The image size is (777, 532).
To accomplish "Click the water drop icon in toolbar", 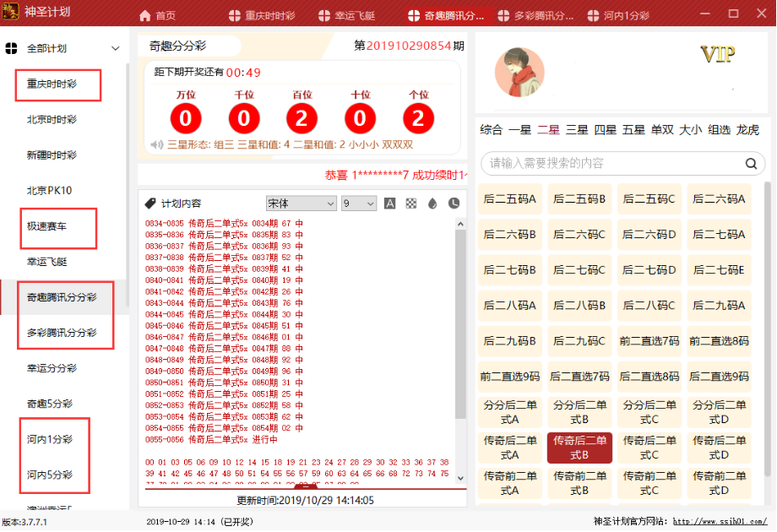I will [432, 204].
